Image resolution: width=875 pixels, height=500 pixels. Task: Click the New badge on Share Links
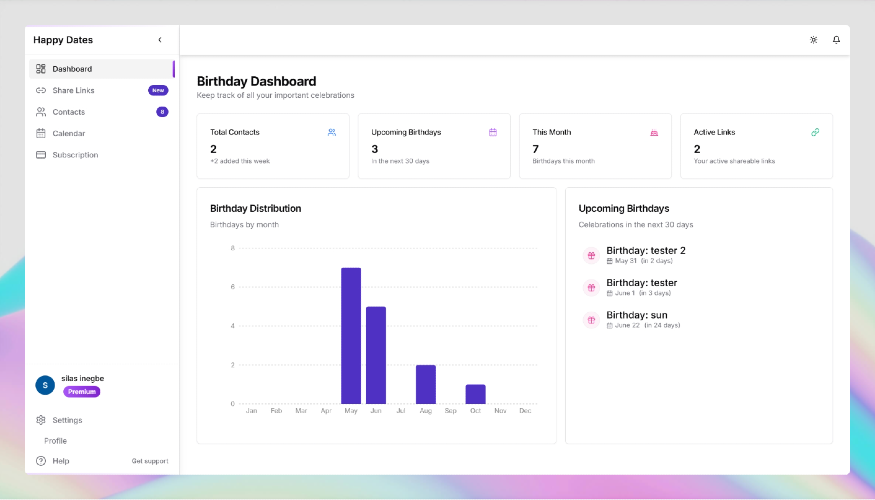pyautogui.click(x=158, y=90)
